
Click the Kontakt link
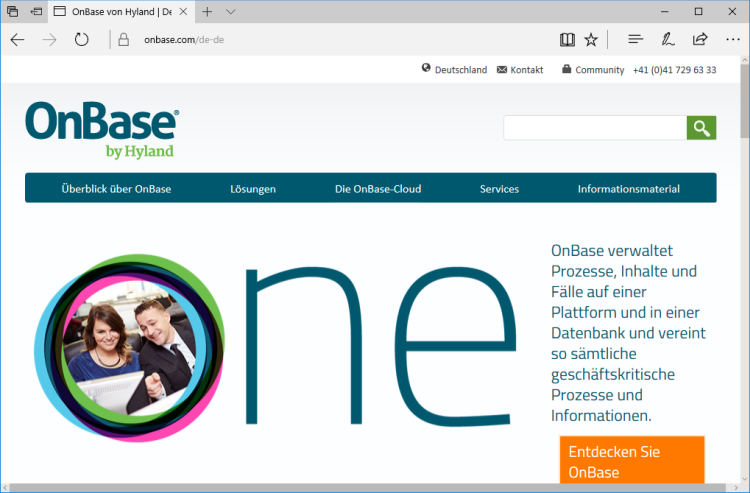(520, 70)
